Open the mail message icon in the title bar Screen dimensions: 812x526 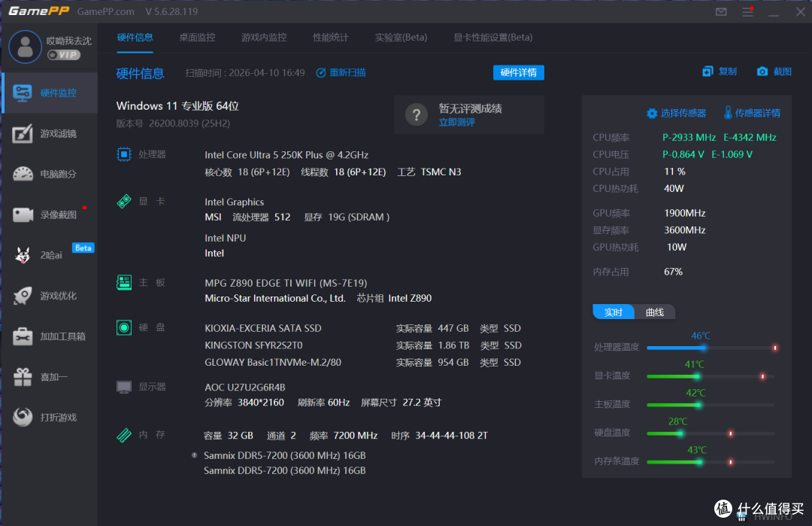(x=721, y=12)
